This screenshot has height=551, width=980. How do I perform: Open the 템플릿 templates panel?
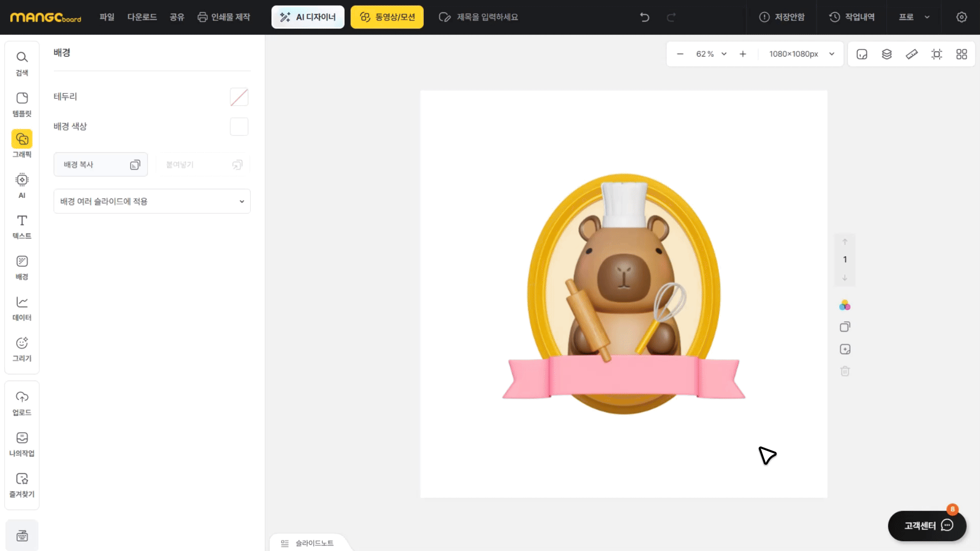[22, 104]
